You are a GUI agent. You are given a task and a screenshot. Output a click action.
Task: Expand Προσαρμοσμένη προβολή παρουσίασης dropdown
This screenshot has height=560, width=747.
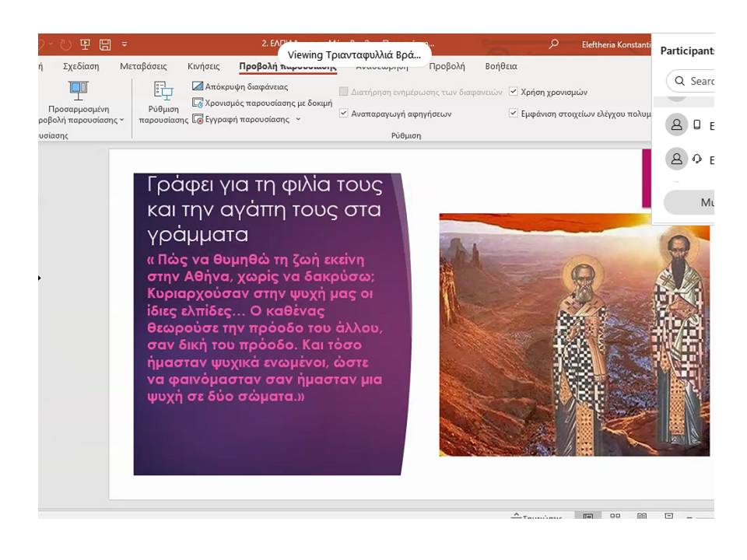click(x=79, y=114)
